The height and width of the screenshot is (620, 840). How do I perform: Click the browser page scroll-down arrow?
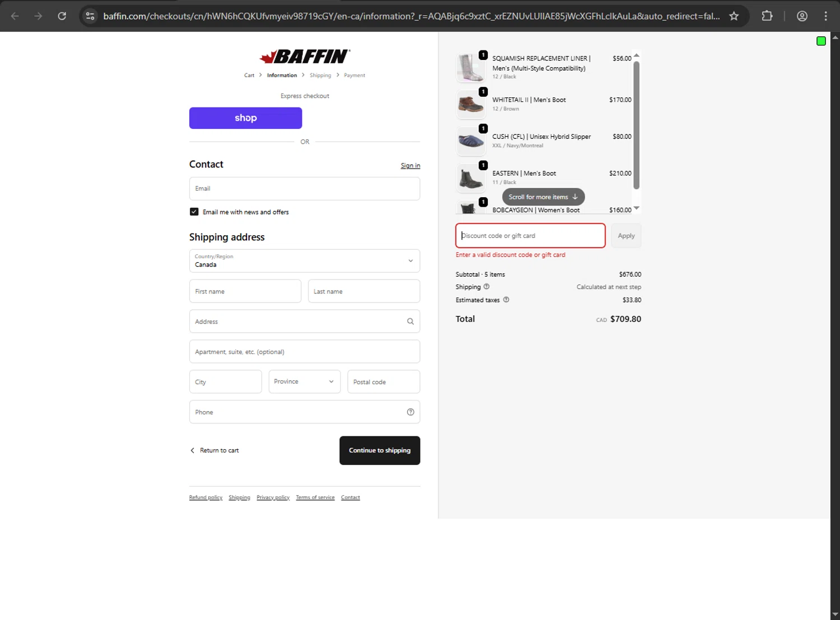835,615
